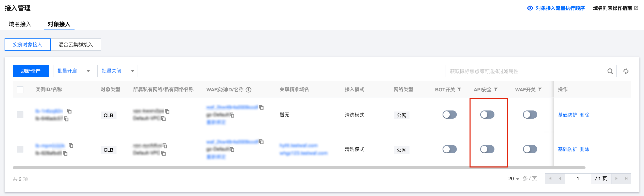Copy the instance ID in the first row

(x=69, y=111)
